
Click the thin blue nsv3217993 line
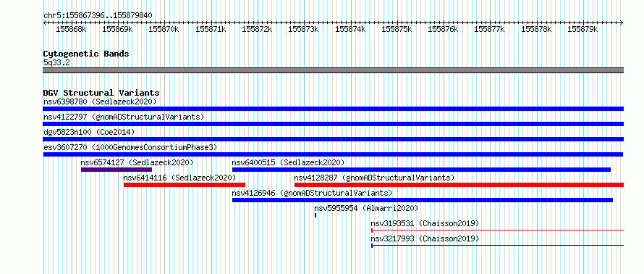point(497,246)
